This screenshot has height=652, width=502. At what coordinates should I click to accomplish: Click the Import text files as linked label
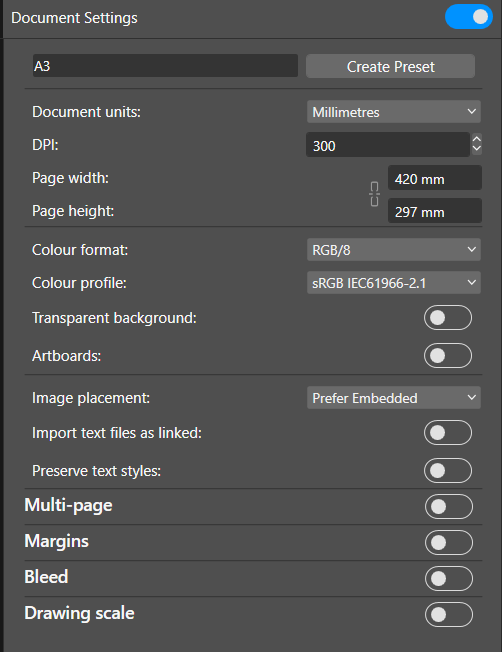[117, 433]
